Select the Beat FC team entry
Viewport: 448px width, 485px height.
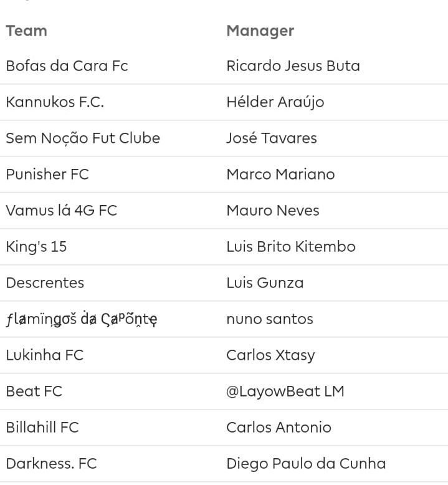pos(34,391)
